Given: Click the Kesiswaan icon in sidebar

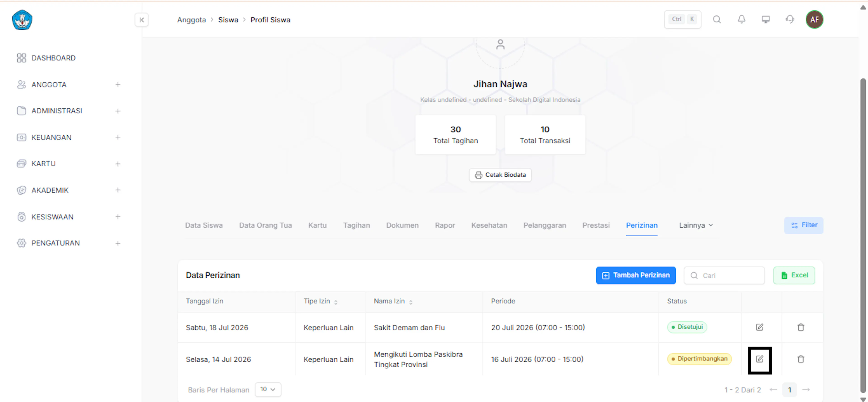Looking at the screenshot, I should coord(21,217).
